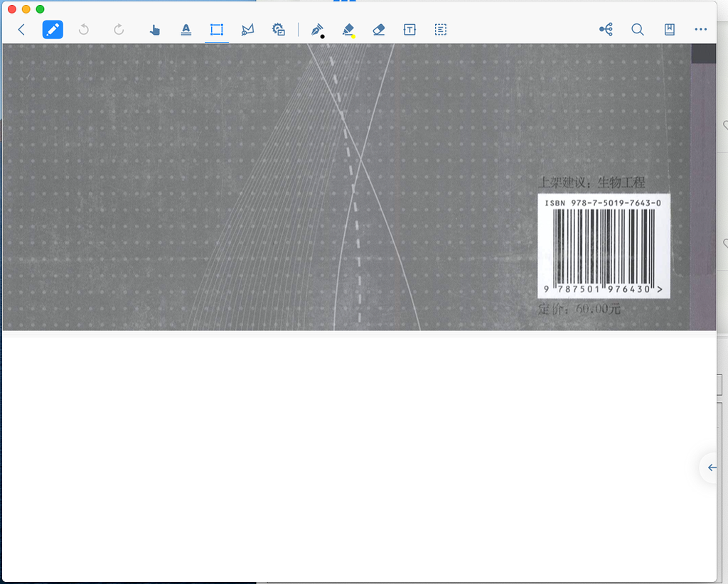
Task: Open the gear tool settings icon
Action: pos(279,30)
